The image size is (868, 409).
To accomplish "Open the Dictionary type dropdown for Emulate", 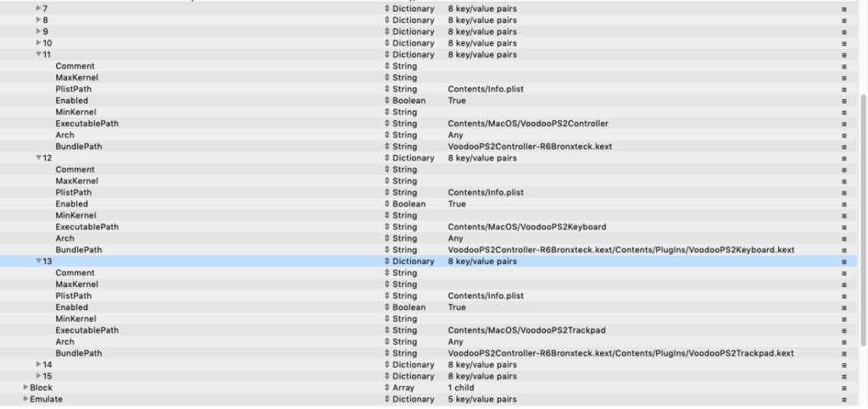I will pyautogui.click(x=412, y=399).
